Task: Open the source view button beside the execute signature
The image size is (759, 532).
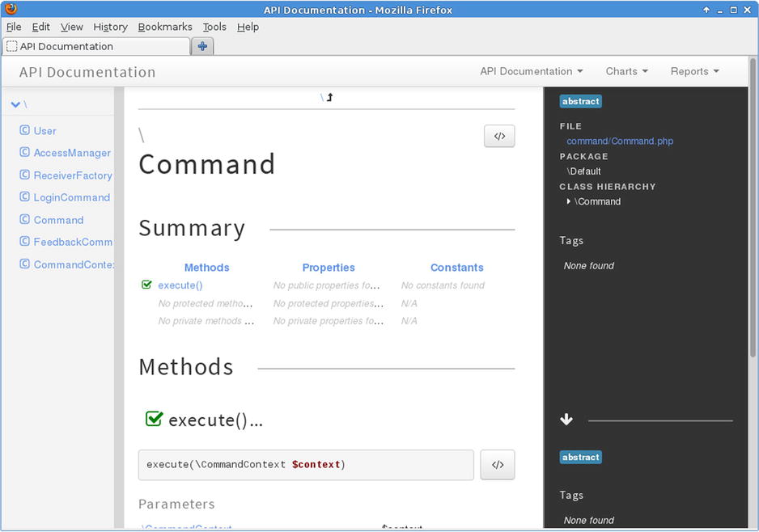Action: 497,465
